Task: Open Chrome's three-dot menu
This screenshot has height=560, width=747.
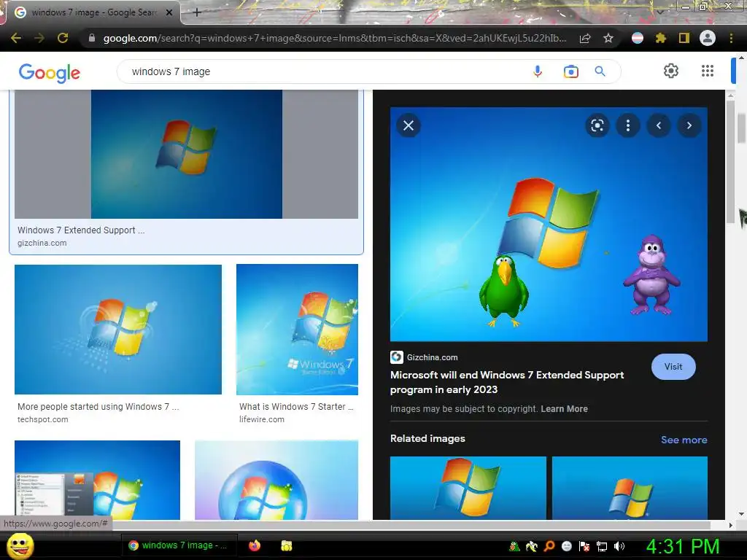Action: click(731, 38)
